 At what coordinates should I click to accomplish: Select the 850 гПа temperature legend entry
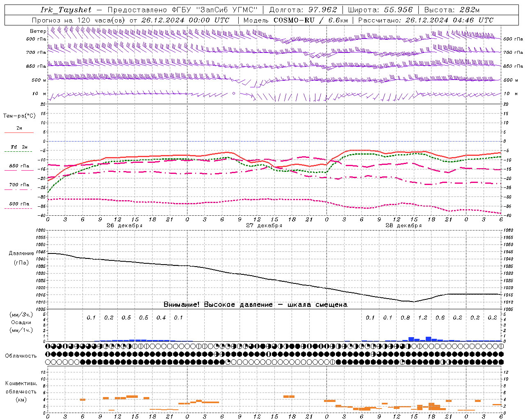pos(19,166)
